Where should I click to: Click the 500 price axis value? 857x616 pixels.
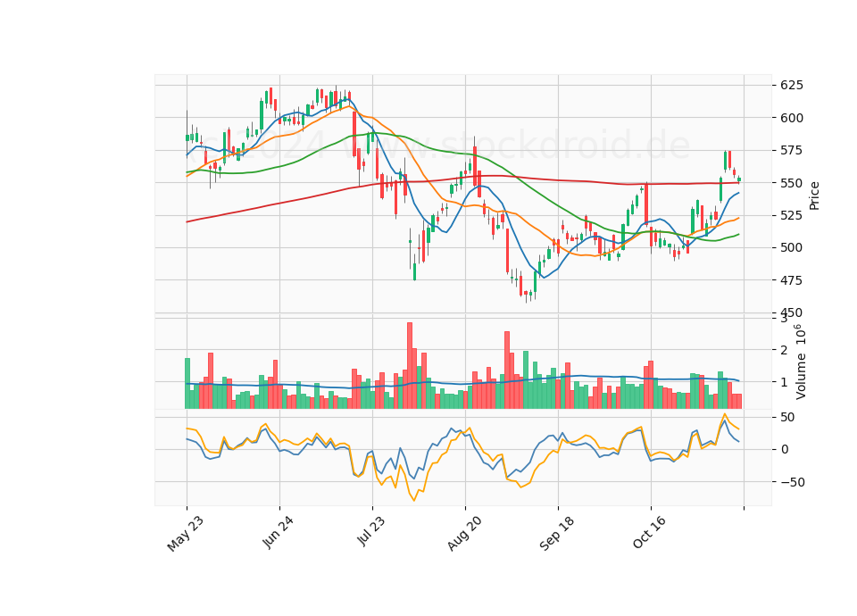pos(792,248)
